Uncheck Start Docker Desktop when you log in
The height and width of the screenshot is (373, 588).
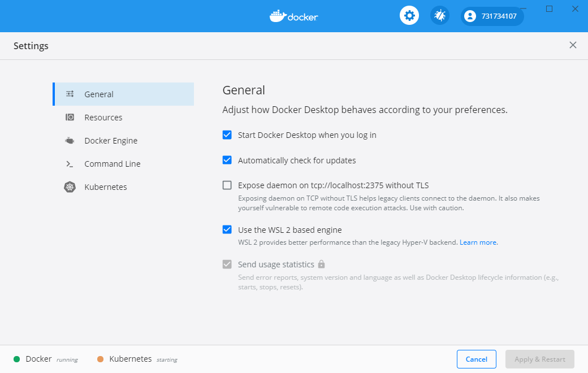coord(227,135)
